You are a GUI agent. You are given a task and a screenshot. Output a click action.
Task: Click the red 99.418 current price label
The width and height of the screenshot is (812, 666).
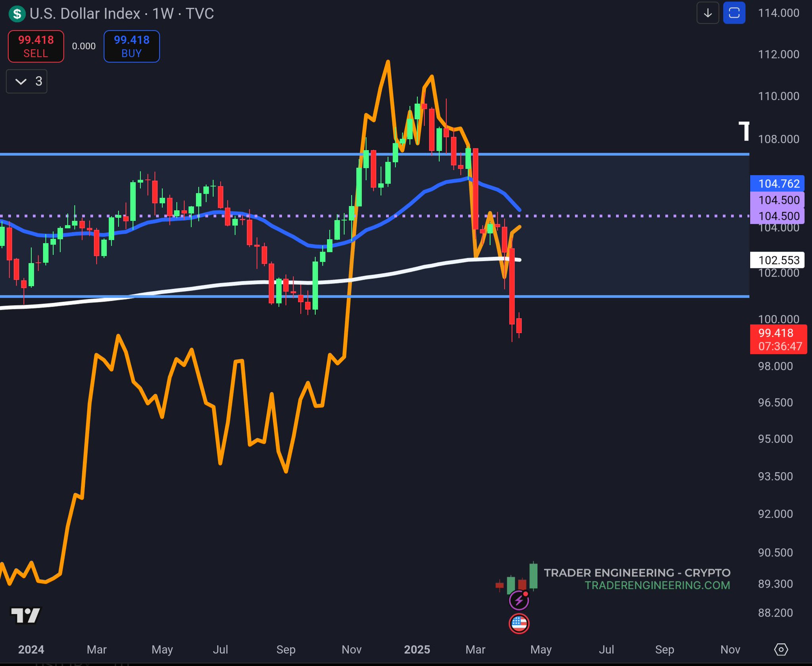click(777, 333)
